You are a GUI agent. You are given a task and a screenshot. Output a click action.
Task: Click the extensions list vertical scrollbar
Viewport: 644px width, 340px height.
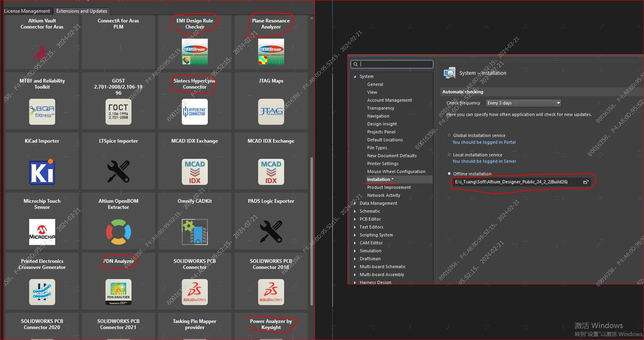point(312,231)
